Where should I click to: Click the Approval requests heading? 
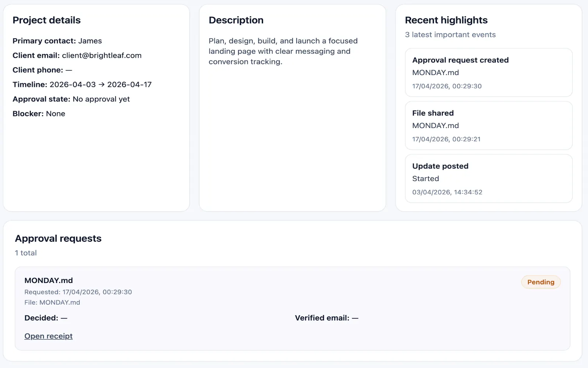point(58,238)
